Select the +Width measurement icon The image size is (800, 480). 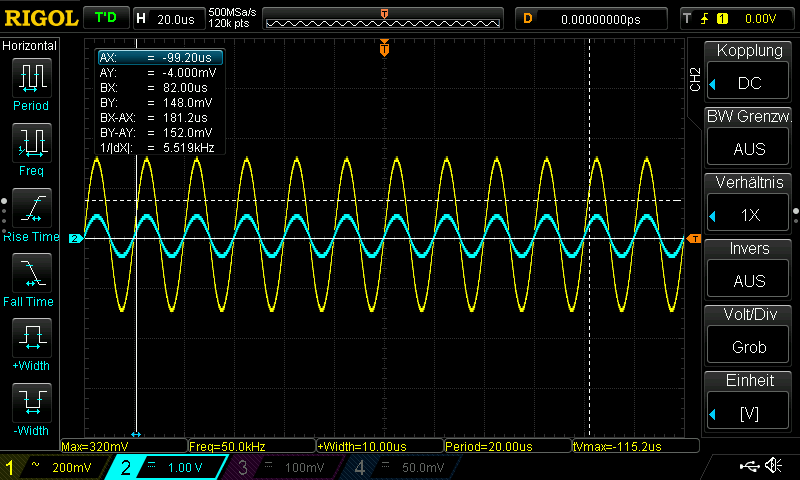[x=31, y=338]
